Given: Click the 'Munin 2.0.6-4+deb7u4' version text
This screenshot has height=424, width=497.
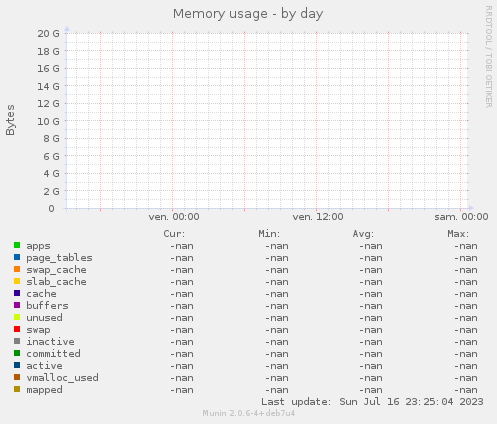Looking at the screenshot, I should 249,413.
